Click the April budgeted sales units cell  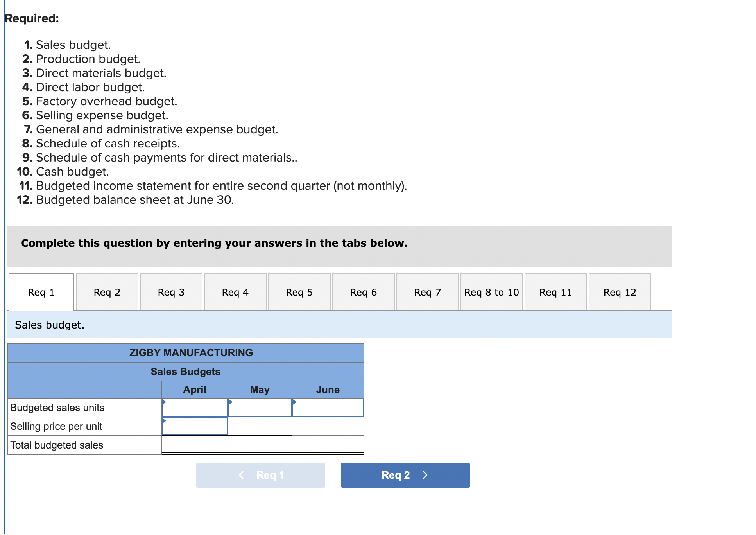(194, 408)
